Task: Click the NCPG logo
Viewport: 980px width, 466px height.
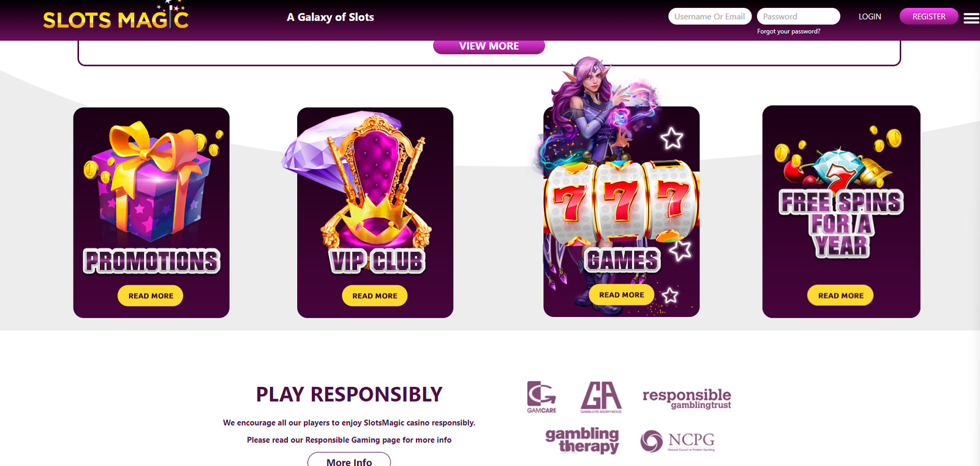Action: 677,441
